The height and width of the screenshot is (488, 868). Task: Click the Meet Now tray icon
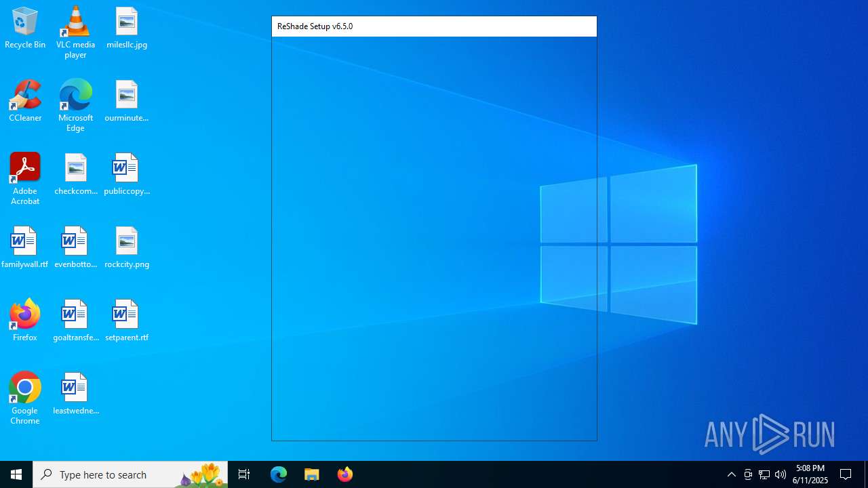click(x=748, y=474)
